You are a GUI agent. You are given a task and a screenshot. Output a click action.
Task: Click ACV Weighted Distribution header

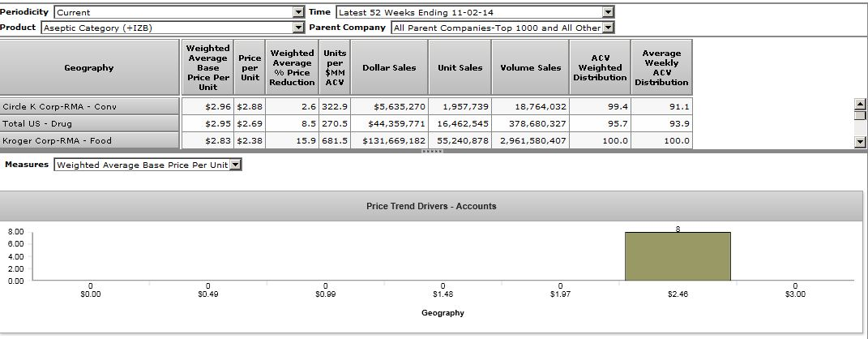click(x=601, y=68)
